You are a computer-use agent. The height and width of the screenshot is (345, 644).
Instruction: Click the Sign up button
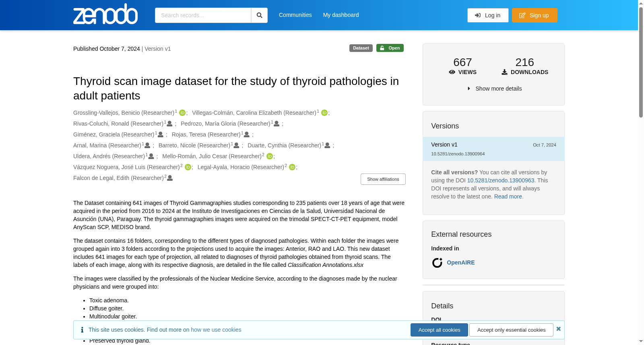click(x=535, y=15)
